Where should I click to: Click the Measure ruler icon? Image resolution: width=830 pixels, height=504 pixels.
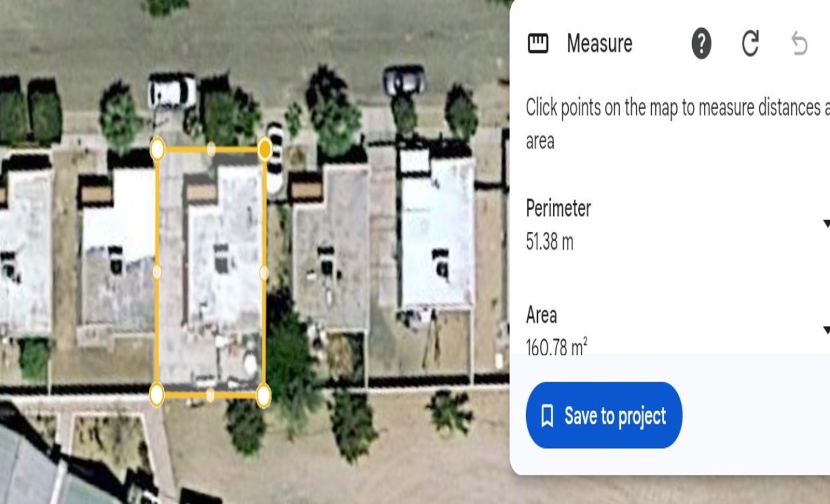(538, 43)
